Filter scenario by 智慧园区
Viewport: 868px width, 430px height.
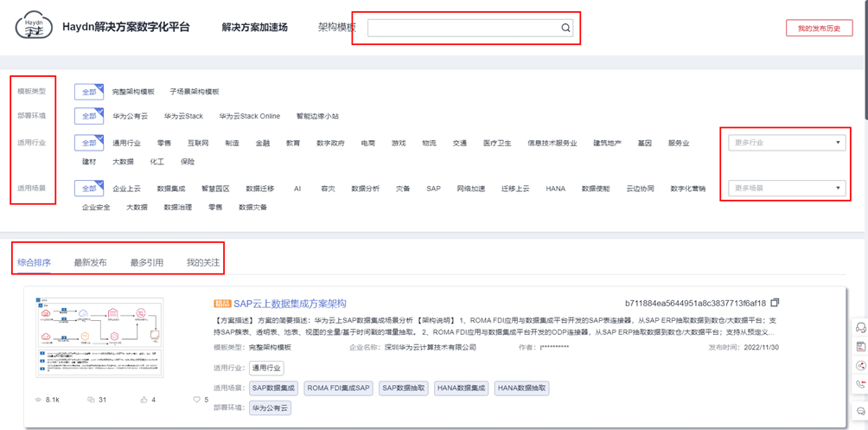pos(215,189)
